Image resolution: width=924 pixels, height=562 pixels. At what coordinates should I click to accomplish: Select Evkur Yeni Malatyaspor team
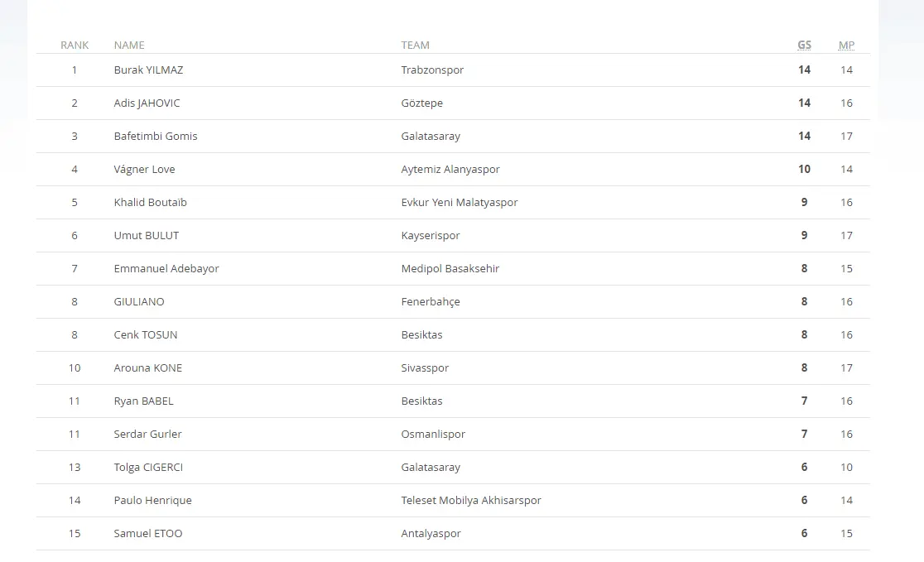tap(460, 202)
